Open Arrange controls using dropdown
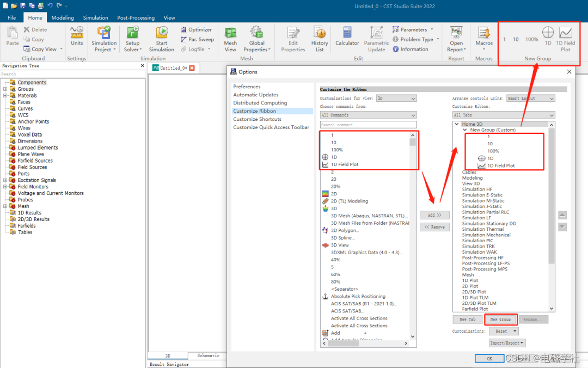The height and width of the screenshot is (368, 588). point(531,99)
